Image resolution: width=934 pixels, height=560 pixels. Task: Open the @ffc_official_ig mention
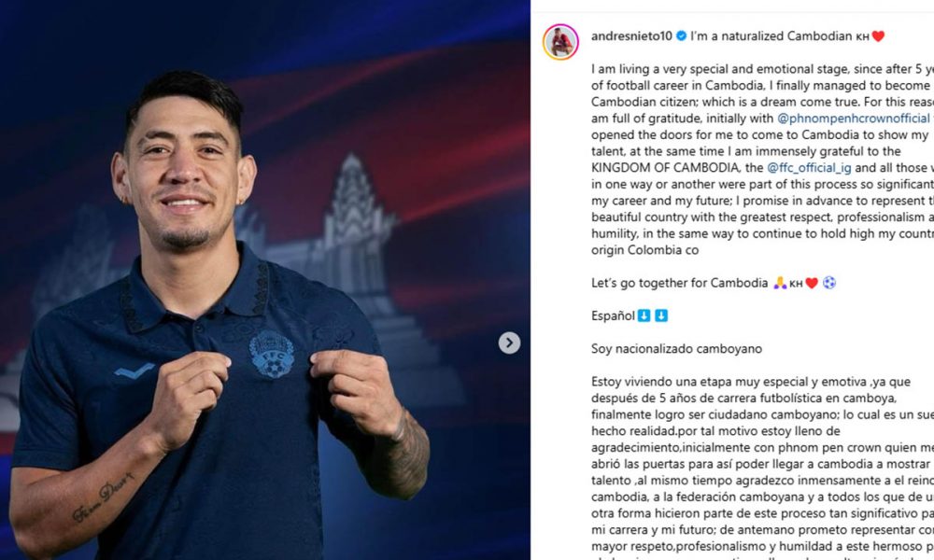click(809, 168)
